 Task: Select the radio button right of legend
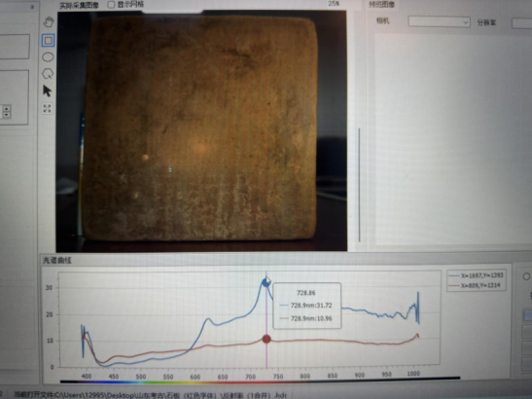coord(526,276)
